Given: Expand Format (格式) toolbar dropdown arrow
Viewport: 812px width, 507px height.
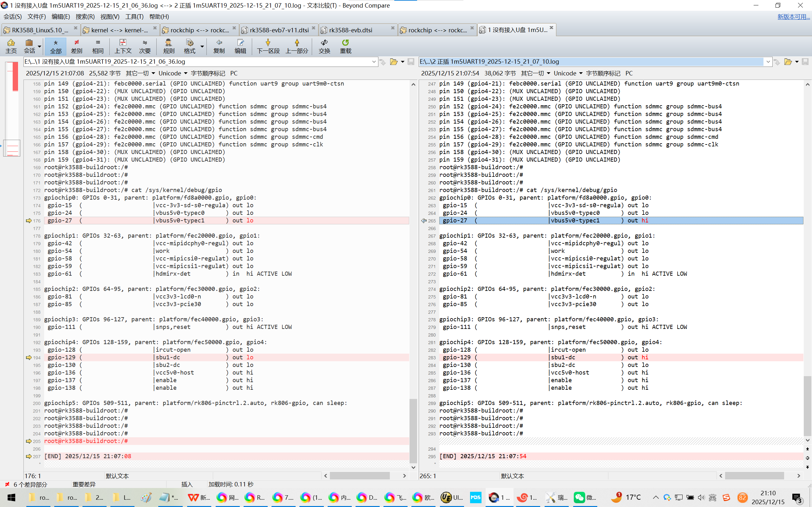Looking at the screenshot, I should click(x=202, y=46).
